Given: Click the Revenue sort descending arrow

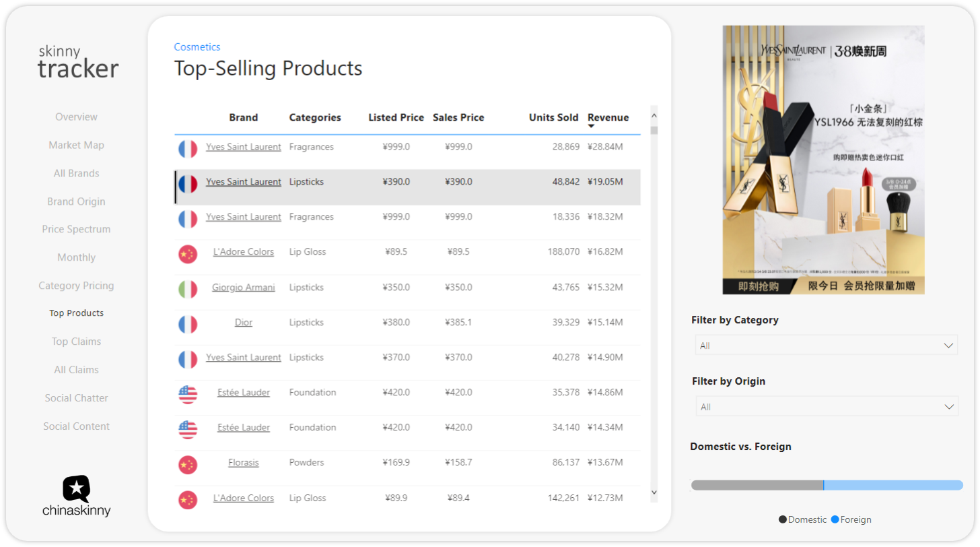Looking at the screenshot, I should point(591,127).
